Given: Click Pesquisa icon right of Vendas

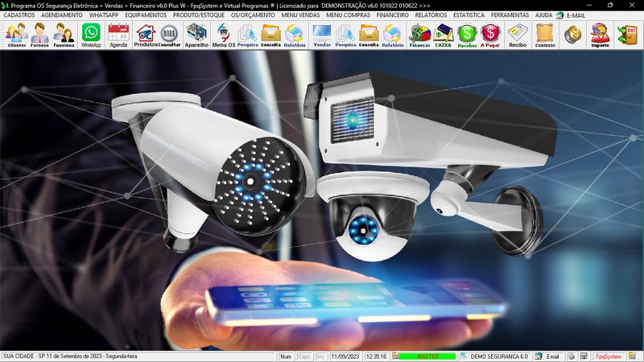Looking at the screenshot, I should click(x=345, y=35).
